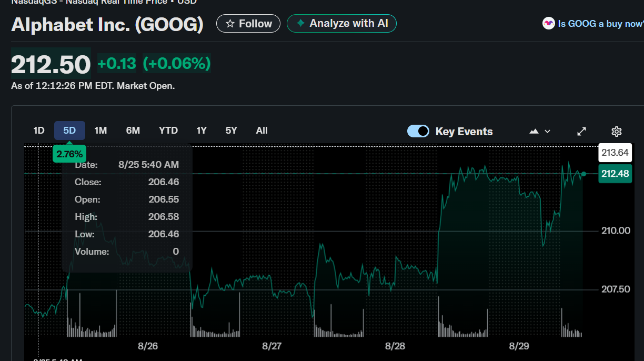Viewport: 644px width, 361px height.
Task: Expand chart to full screen
Action: [581, 132]
